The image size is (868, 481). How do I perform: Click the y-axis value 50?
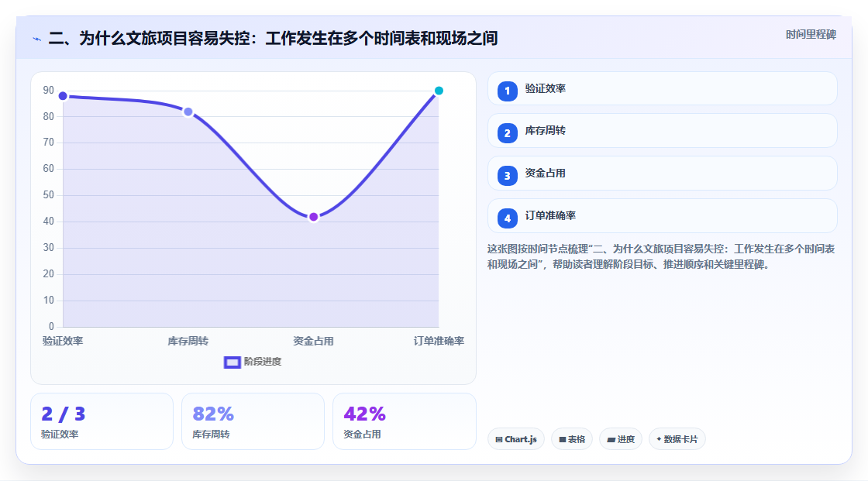[49, 195]
